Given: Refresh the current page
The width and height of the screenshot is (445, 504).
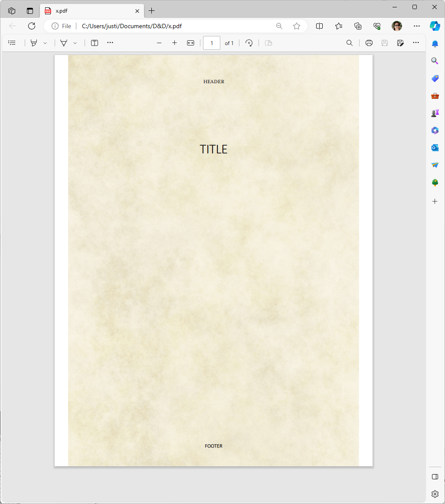Looking at the screenshot, I should coord(32,26).
